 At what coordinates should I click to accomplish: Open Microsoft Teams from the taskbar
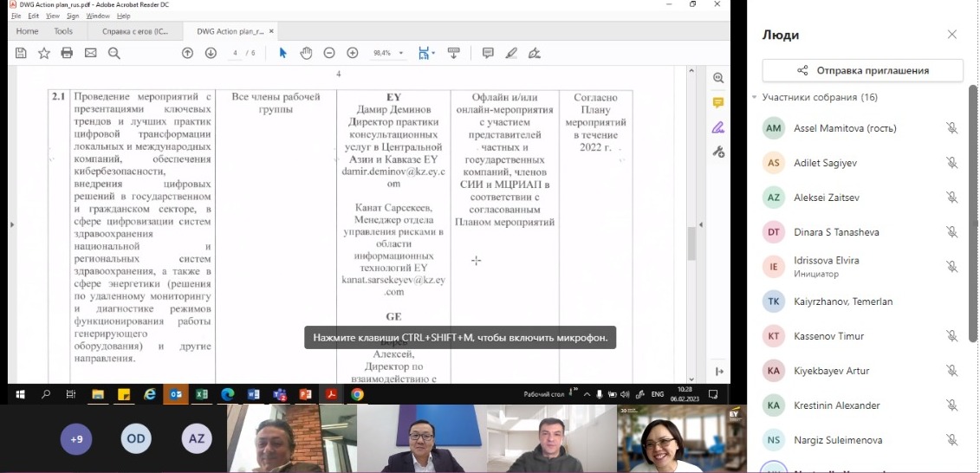[279, 394]
